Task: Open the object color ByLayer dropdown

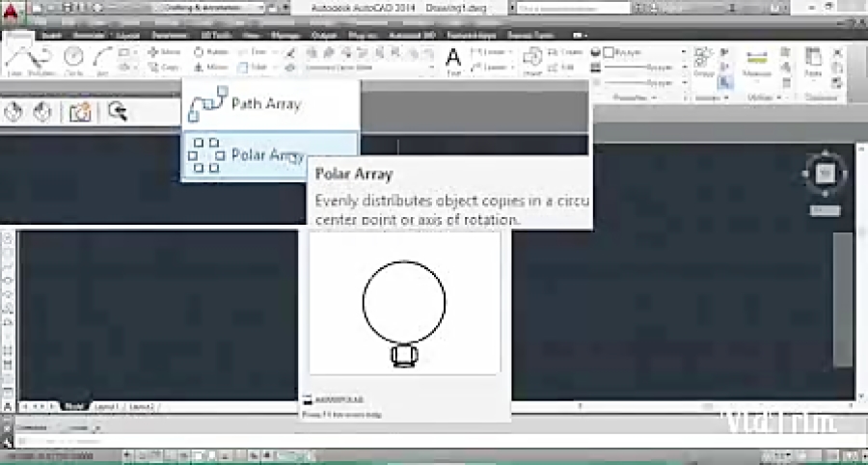Action: (x=645, y=52)
